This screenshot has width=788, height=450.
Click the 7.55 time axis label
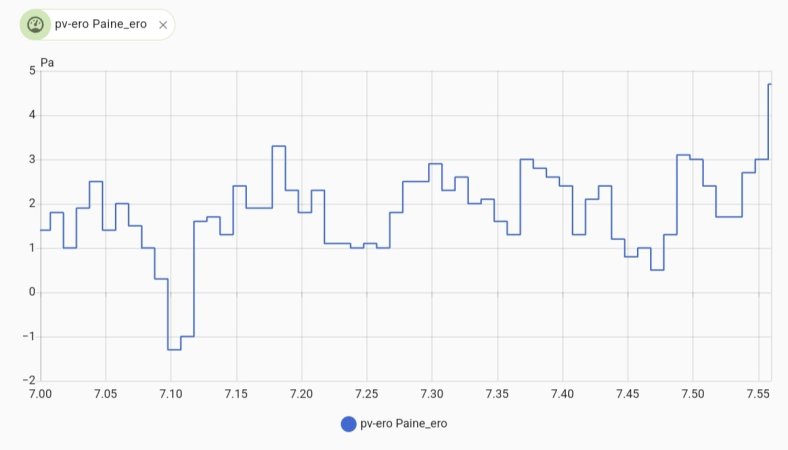tap(758, 394)
